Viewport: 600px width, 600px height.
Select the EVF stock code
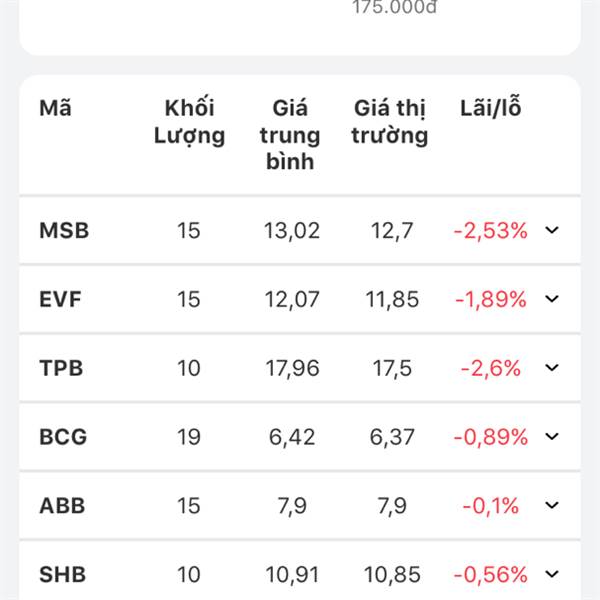coord(60,299)
